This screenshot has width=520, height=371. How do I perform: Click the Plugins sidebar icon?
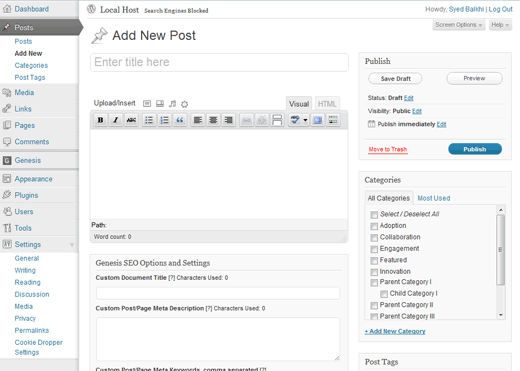[x=7, y=195]
